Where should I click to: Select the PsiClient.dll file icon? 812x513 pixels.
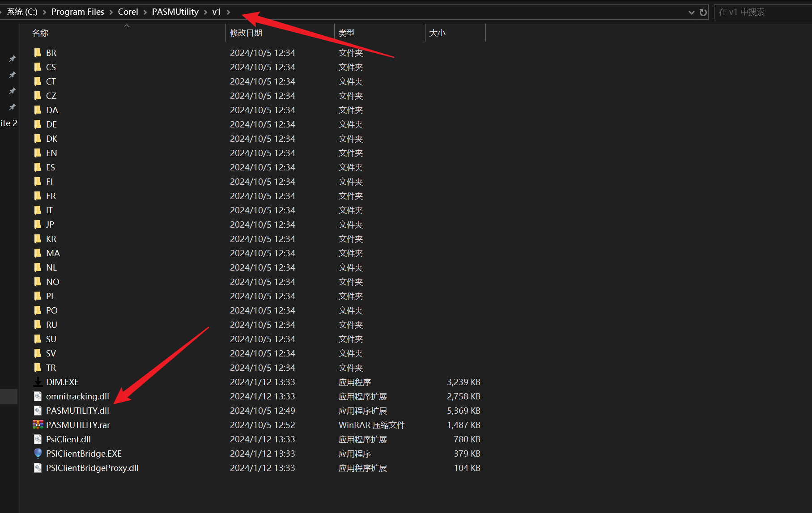click(x=38, y=439)
